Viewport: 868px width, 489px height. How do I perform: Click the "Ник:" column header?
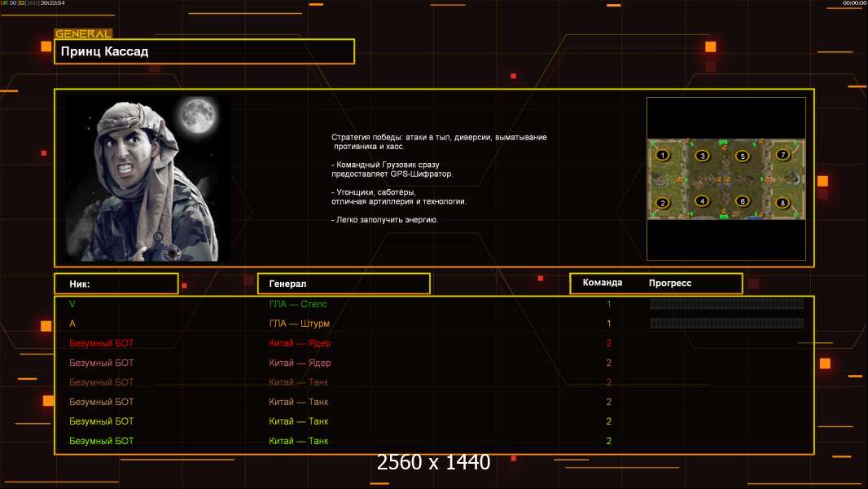tap(116, 284)
